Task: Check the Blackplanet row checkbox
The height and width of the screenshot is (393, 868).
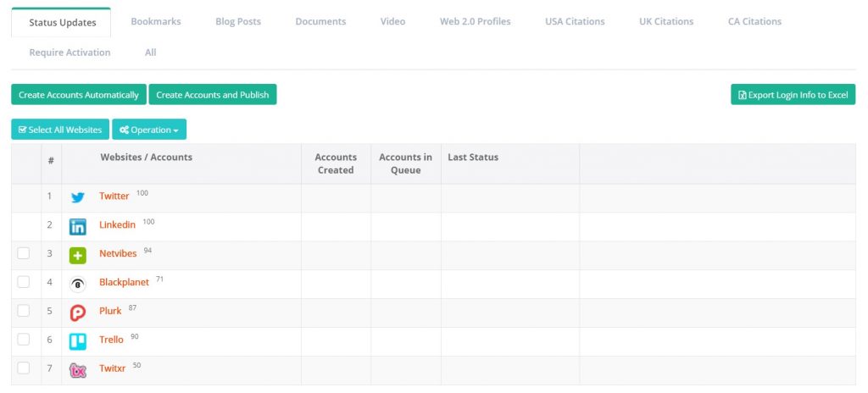Action: [24, 282]
